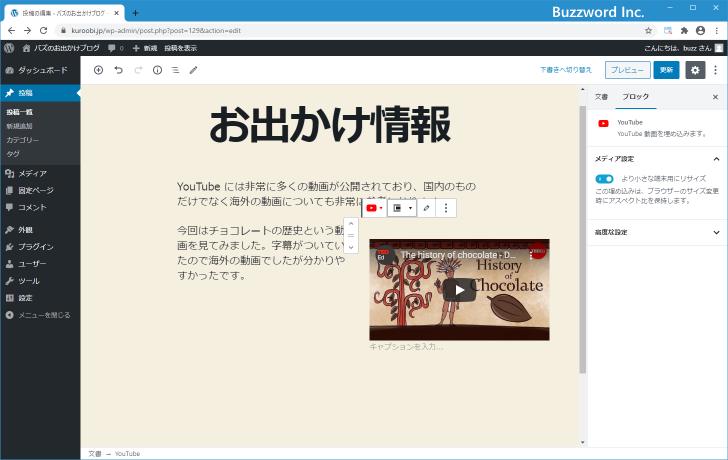The width and height of the screenshot is (728, 460).
Task: Open カテゴリー submenu item
Action: [22, 140]
